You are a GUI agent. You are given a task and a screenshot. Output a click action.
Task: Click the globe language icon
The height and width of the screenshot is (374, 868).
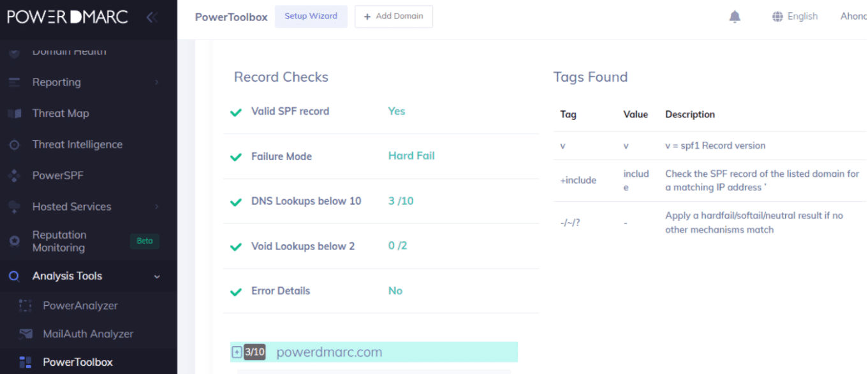point(777,17)
